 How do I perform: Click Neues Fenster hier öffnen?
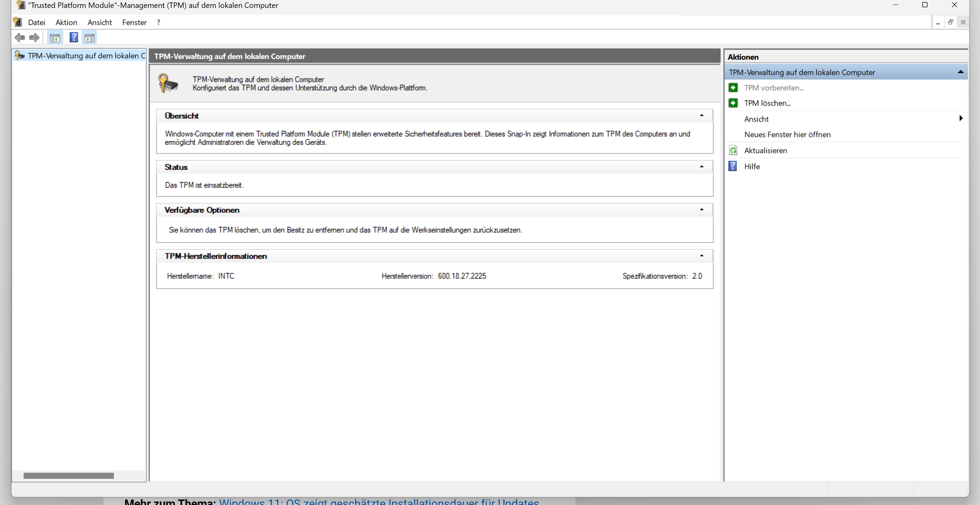787,135
